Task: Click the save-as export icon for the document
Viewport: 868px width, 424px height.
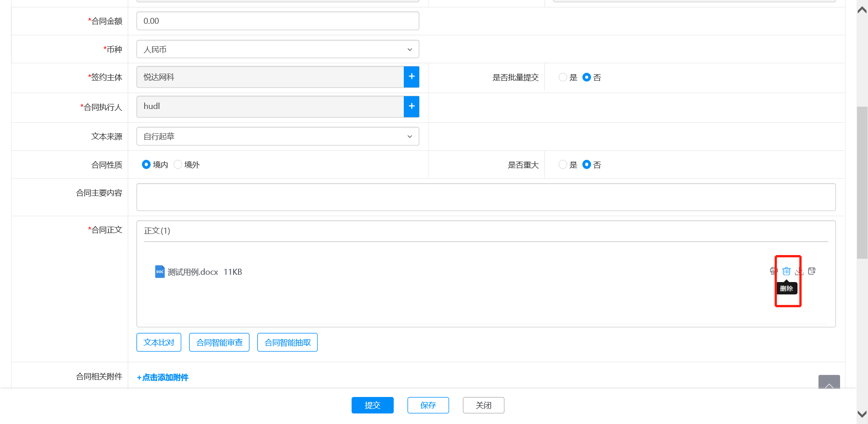Action: pos(812,271)
